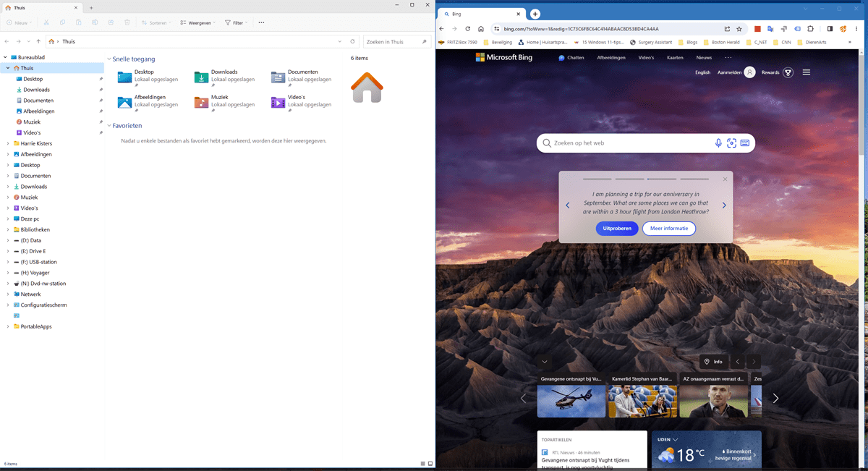Open the Chatten tab on Bing

point(571,57)
